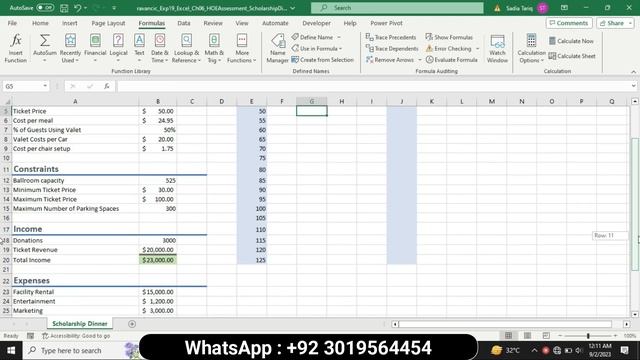Viewport: 640px width, 360px height.
Task: Add a new sheet with plus icon
Action: click(132, 324)
